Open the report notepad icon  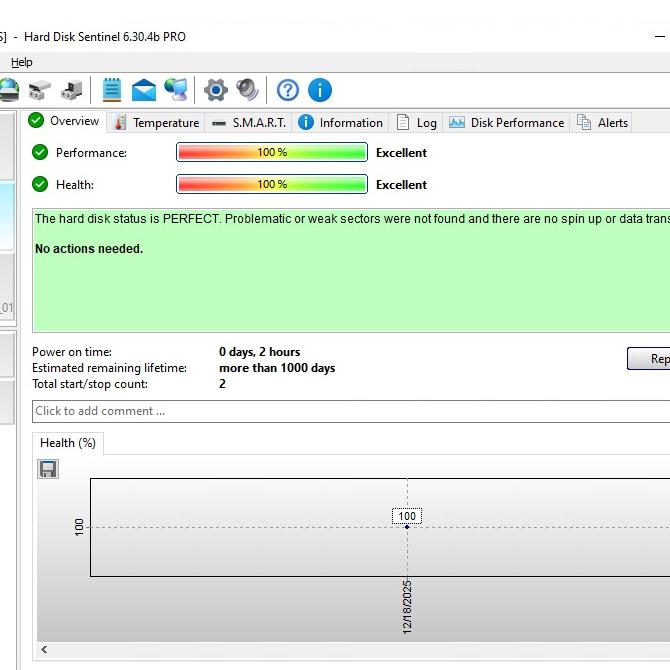[112, 90]
